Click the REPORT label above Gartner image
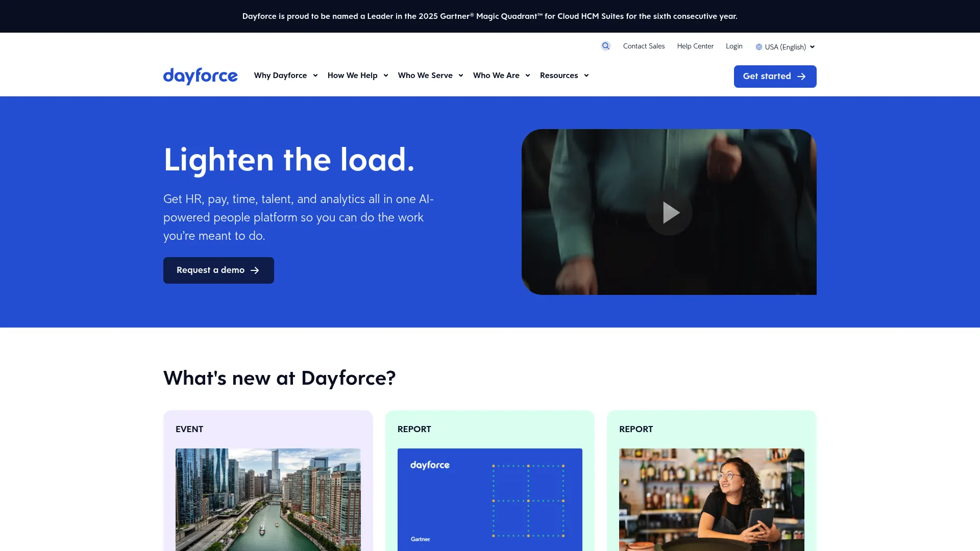980x551 pixels. (414, 429)
